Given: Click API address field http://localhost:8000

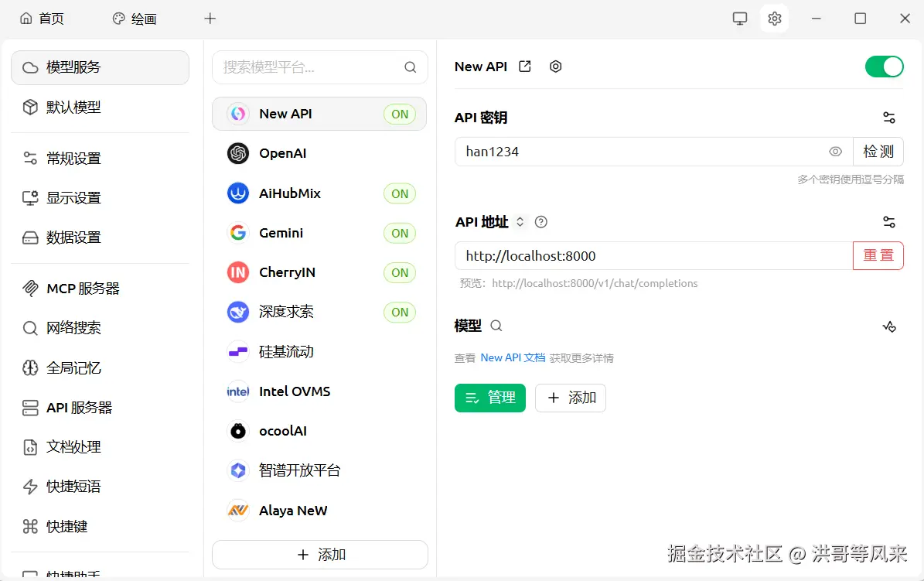Looking at the screenshot, I should coord(654,255).
